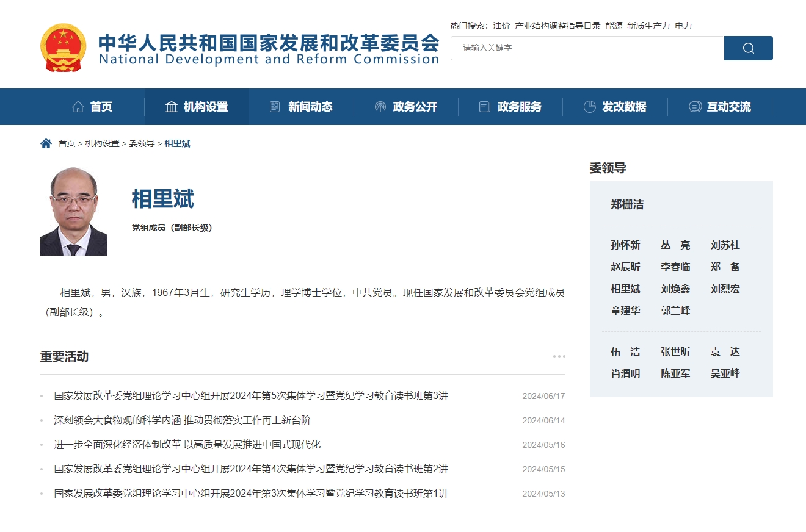The image size is (806, 532).
Task: Open article 深刻领会大食物观的科学内涵
Action: point(182,420)
